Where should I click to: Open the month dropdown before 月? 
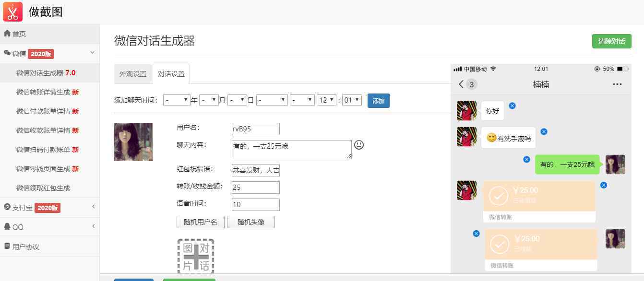point(209,100)
